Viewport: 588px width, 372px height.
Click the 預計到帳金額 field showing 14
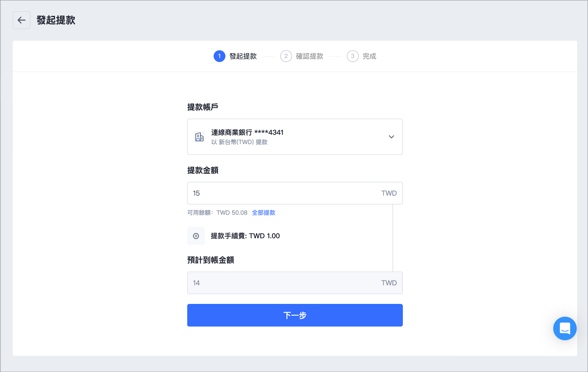point(295,283)
